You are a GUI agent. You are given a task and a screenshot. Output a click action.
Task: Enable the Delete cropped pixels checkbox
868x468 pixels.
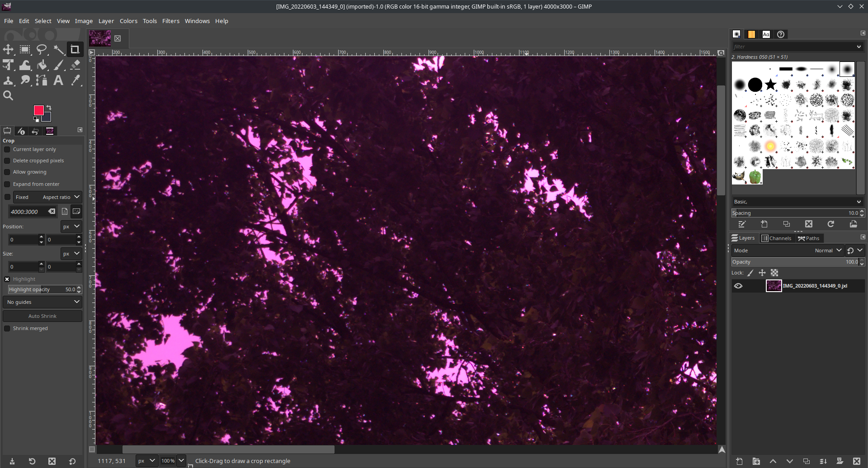click(x=7, y=161)
